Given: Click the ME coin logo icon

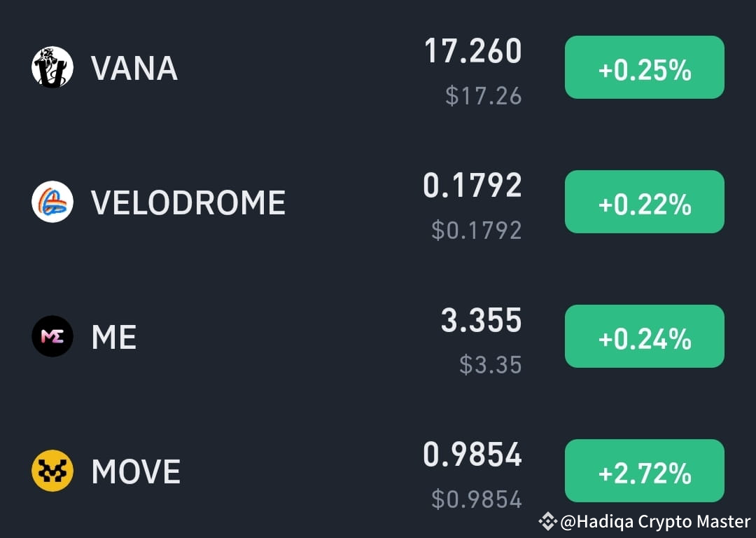Looking at the screenshot, I should tap(52, 336).
